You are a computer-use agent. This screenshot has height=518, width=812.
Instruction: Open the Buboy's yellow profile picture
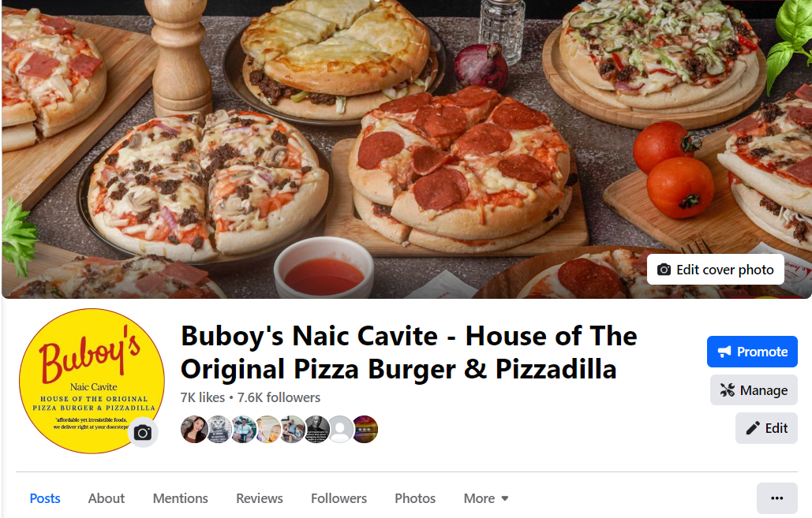coord(92,381)
